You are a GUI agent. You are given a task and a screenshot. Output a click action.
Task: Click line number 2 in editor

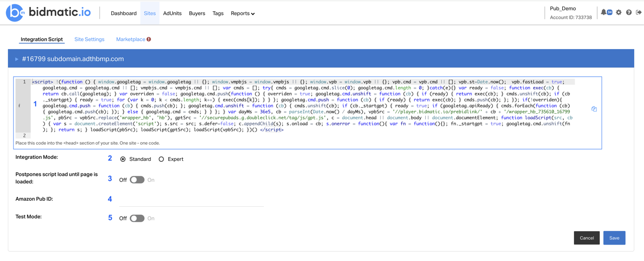[24, 136]
